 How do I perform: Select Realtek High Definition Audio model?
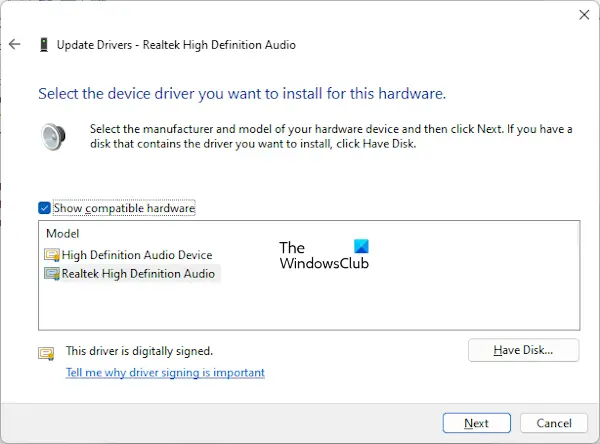[x=138, y=274]
